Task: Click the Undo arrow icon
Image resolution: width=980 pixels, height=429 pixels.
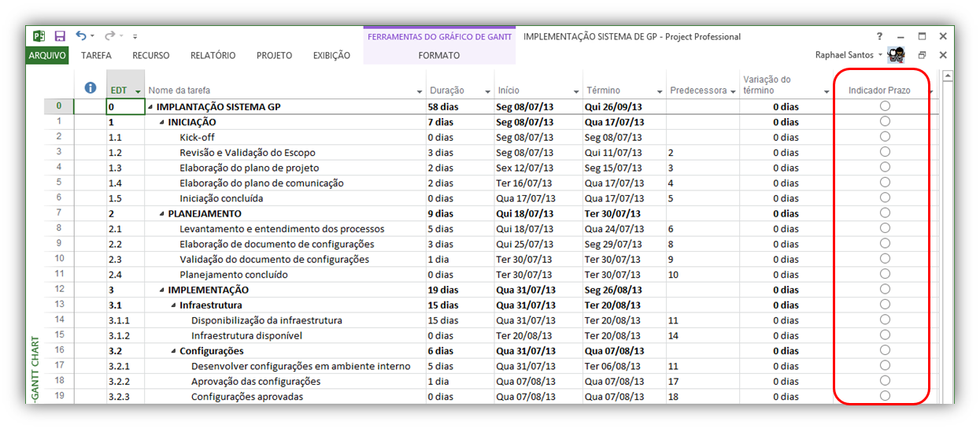Action: coord(81,36)
